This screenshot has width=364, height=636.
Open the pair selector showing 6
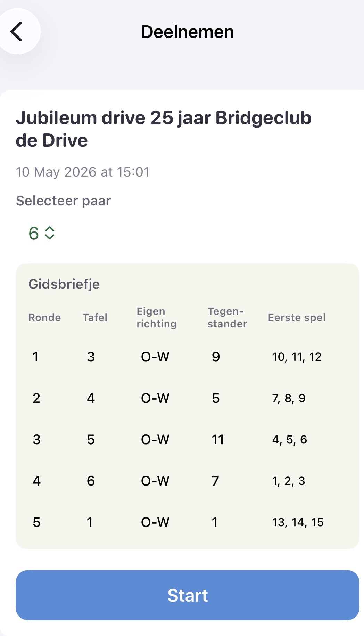(x=41, y=233)
